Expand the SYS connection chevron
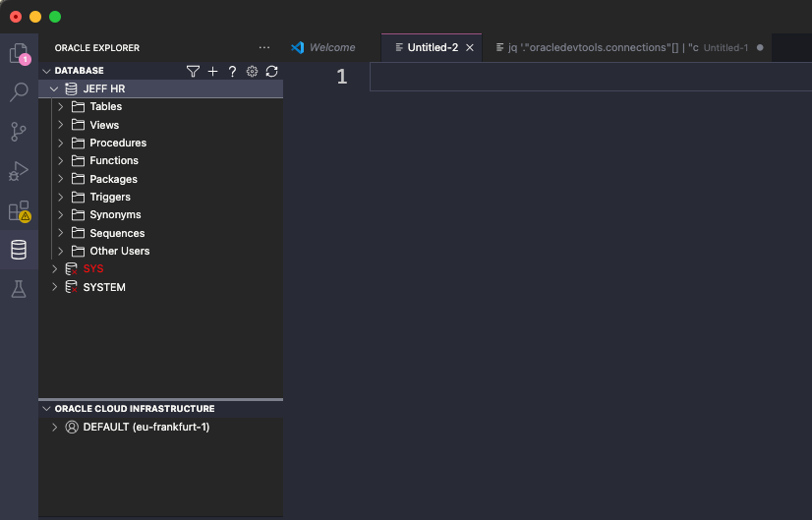Screen dimensions: 812x520 pyautogui.click(x=54, y=268)
